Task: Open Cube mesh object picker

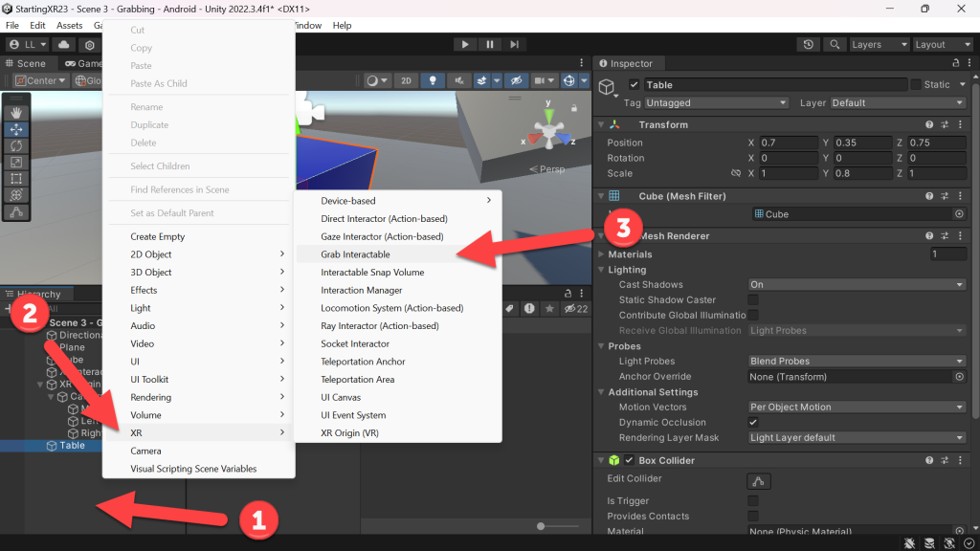Action: (x=959, y=213)
